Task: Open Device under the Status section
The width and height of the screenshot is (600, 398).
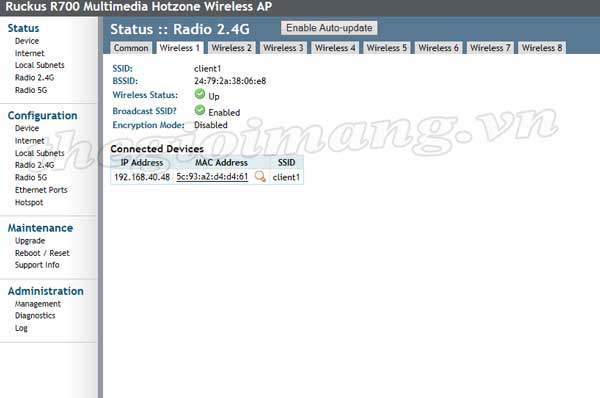Action: click(27, 41)
